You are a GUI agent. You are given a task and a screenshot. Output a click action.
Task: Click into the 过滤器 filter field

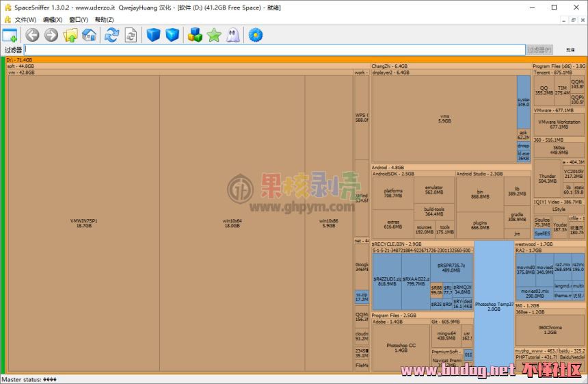(x=274, y=49)
